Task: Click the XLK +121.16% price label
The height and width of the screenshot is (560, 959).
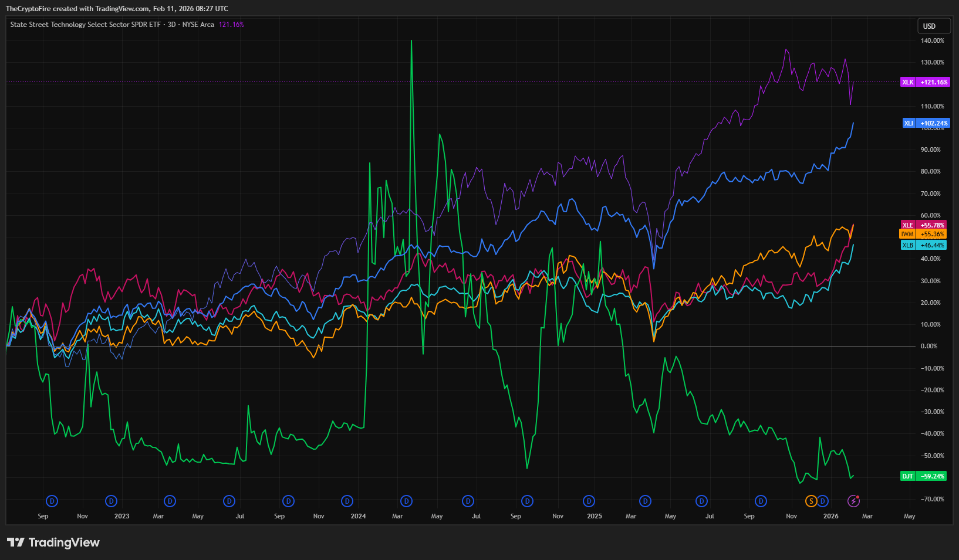Action: (925, 82)
